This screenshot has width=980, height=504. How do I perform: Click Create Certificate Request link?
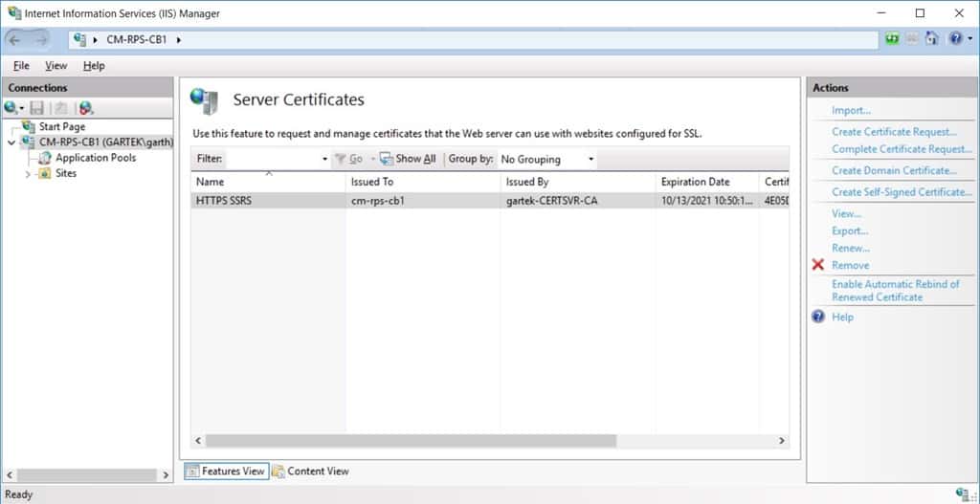[894, 132]
